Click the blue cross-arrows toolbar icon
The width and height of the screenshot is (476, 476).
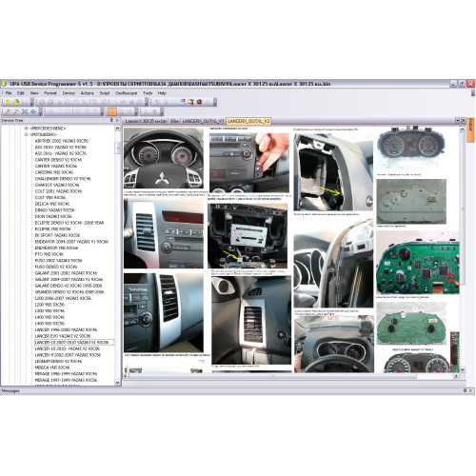click(25, 111)
